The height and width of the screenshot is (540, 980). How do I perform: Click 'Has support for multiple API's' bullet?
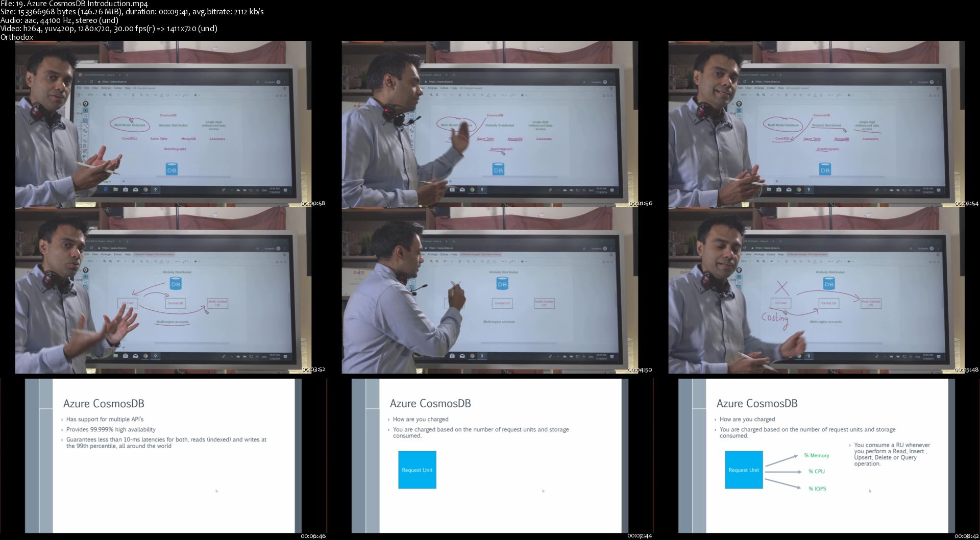coord(105,419)
